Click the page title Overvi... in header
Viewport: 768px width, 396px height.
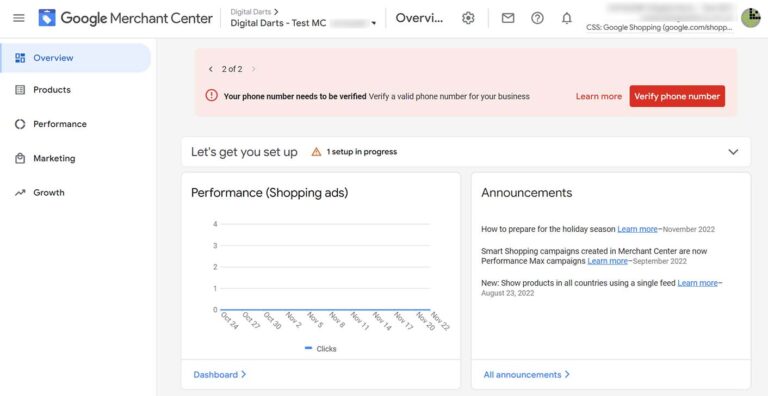[x=419, y=19]
